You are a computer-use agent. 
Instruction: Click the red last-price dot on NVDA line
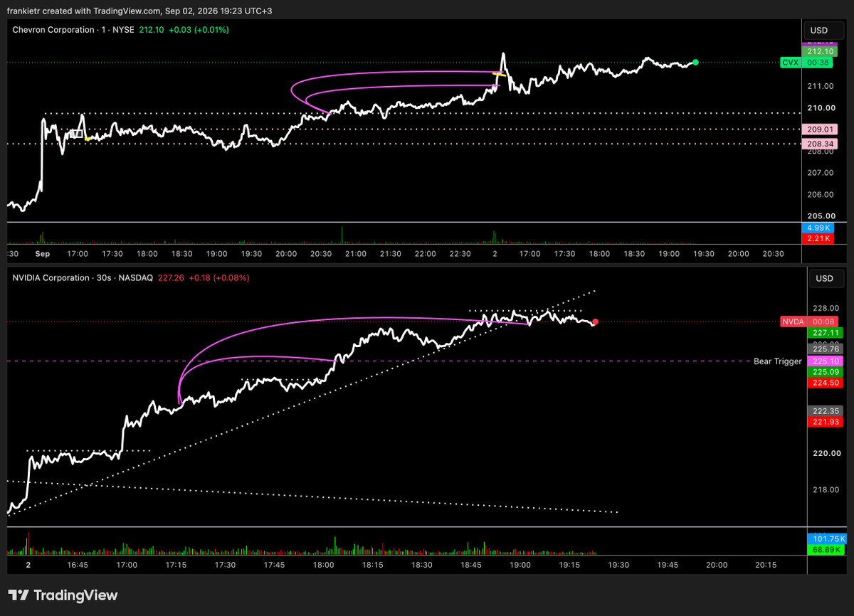click(x=595, y=322)
